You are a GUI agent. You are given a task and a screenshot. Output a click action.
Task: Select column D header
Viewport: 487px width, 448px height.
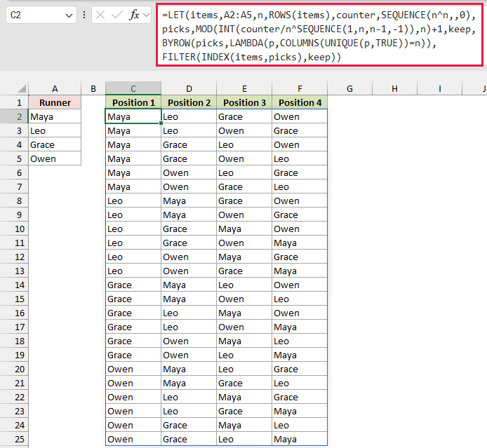(x=189, y=89)
